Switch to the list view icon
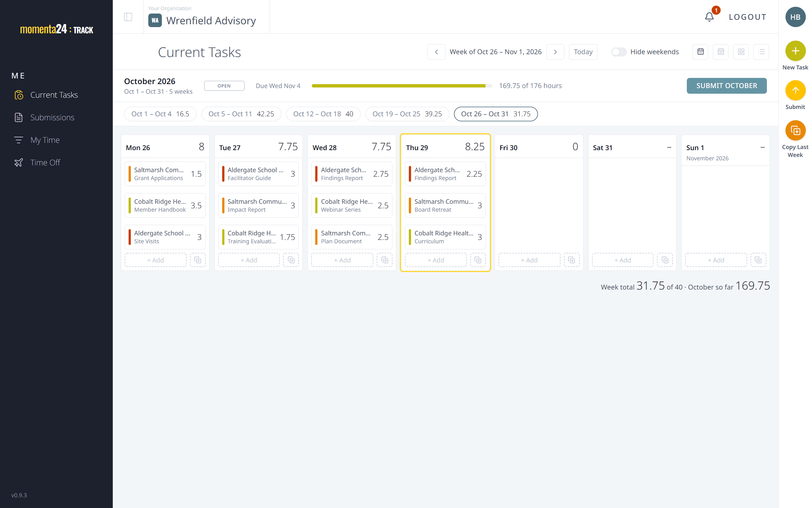Screen dimensions: 812x508 [x=761, y=52]
